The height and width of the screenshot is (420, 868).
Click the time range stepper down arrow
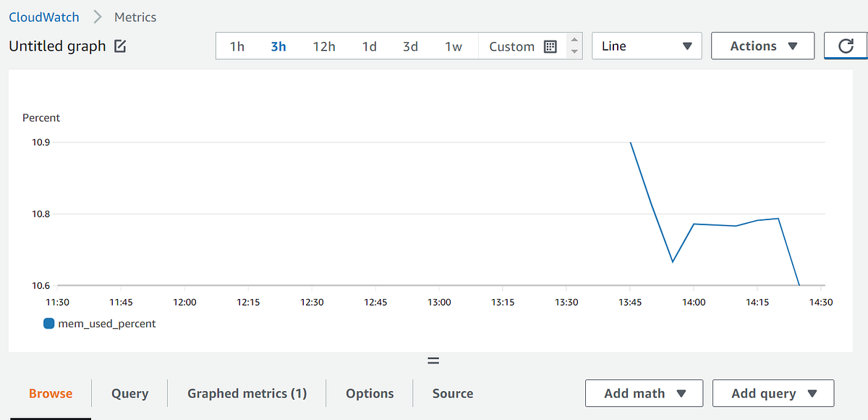[x=574, y=51]
